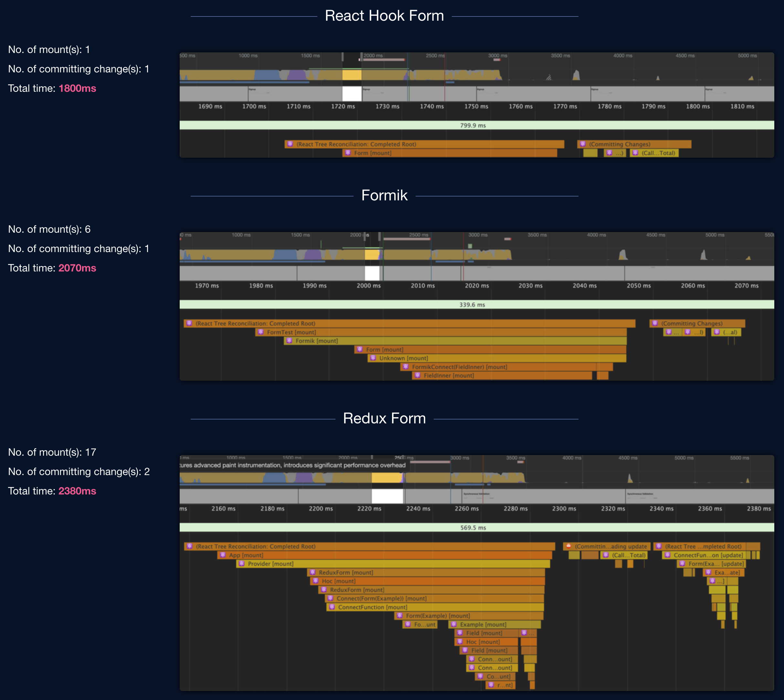Image resolution: width=784 pixels, height=700 pixels.
Task: Select the Provider [mount] flame bar
Action: tap(393, 564)
